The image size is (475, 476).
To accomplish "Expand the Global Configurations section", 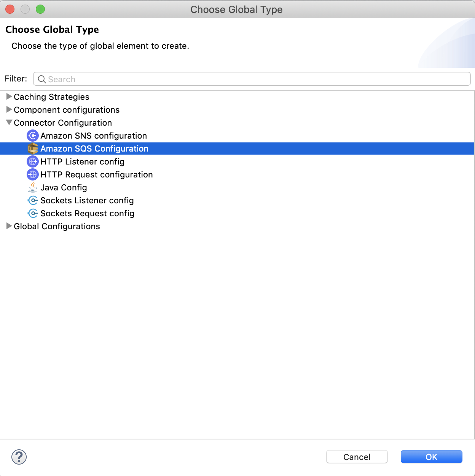I will [9, 226].
